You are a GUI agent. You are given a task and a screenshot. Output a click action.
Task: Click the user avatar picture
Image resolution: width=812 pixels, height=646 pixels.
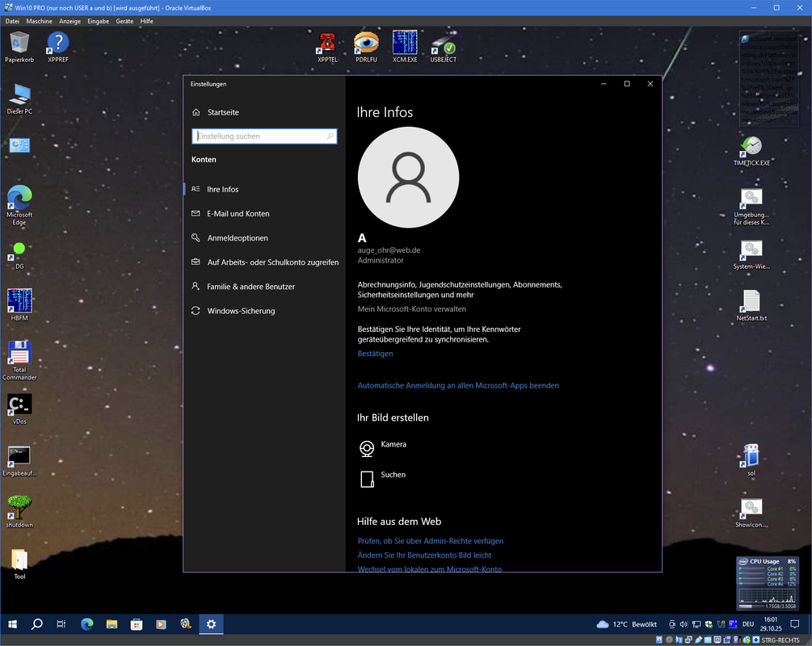click(408, 177)
